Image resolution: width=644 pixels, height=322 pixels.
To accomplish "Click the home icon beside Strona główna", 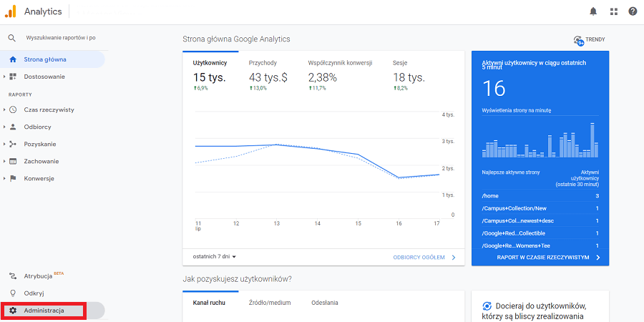I will 13,59.
